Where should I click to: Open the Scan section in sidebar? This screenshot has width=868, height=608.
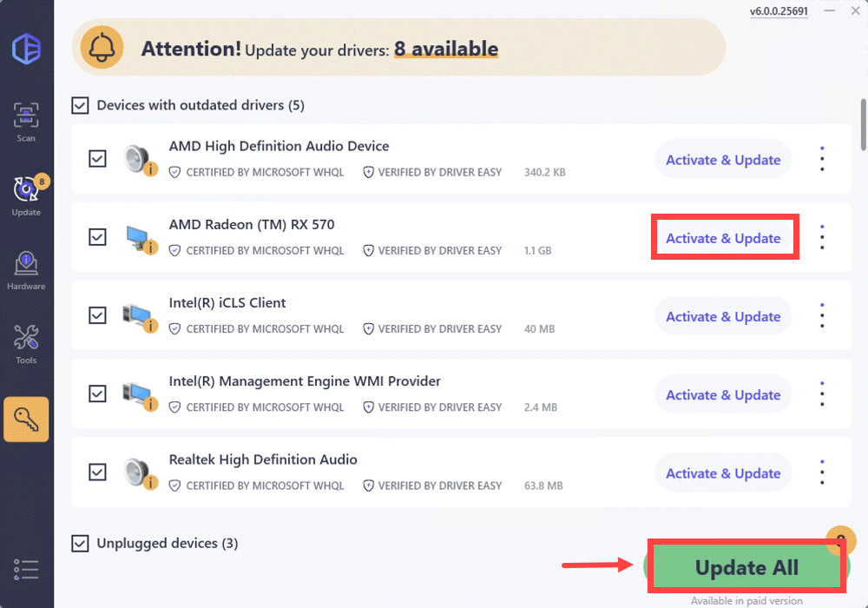[26, 122]
